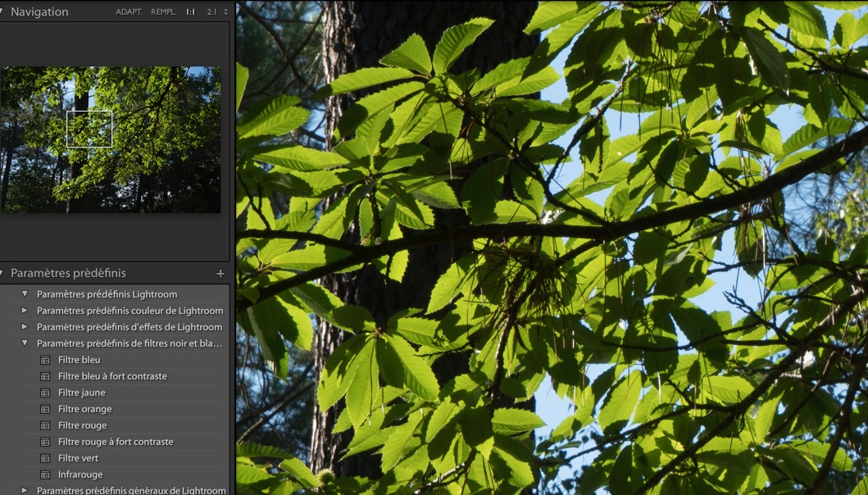
Task: Add a new preset with plus icon
Action: pyautogui.click(x=220, y=273)
